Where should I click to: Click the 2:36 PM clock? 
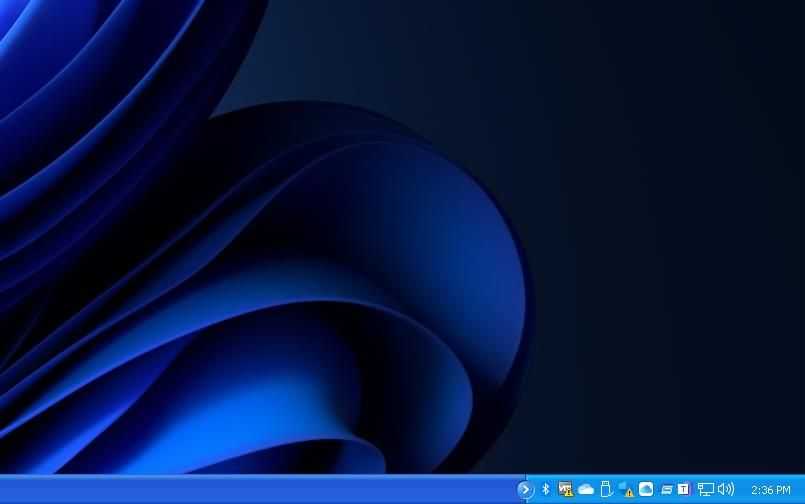[x=770, y=490]
